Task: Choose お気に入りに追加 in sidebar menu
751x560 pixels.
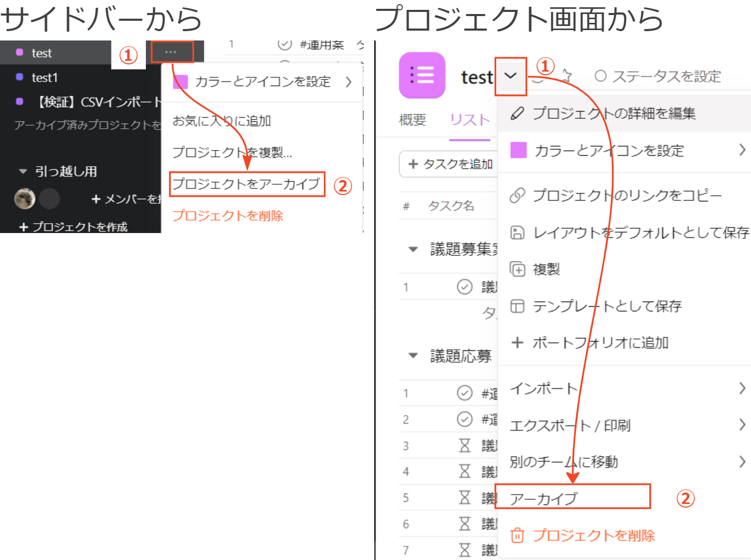Action: [x=222, y=121]
